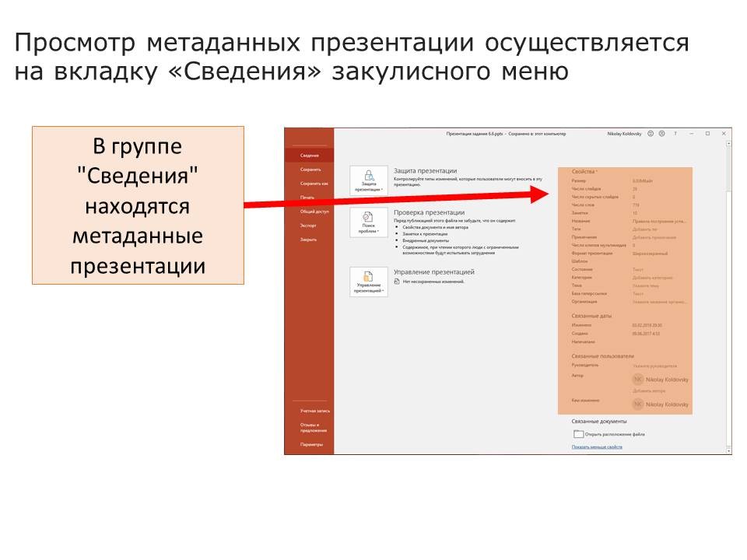Click the Управление презентацией icon button
Screen dimensions: 747x560
pos(369,282)
